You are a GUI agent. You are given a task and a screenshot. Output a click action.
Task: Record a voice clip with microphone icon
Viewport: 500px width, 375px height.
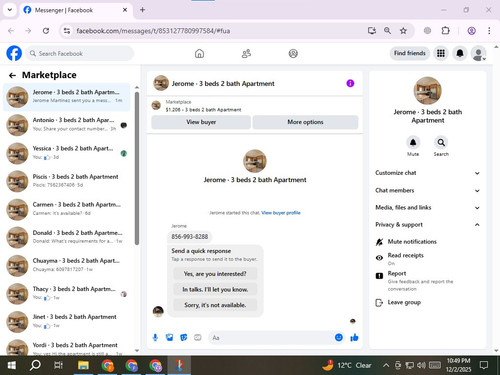[155, 338]
